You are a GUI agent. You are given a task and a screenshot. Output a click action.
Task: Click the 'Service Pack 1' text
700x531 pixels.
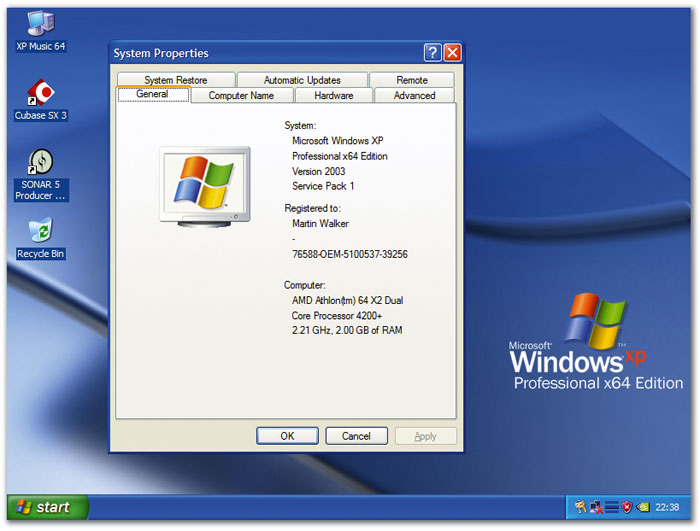[323, 186]
